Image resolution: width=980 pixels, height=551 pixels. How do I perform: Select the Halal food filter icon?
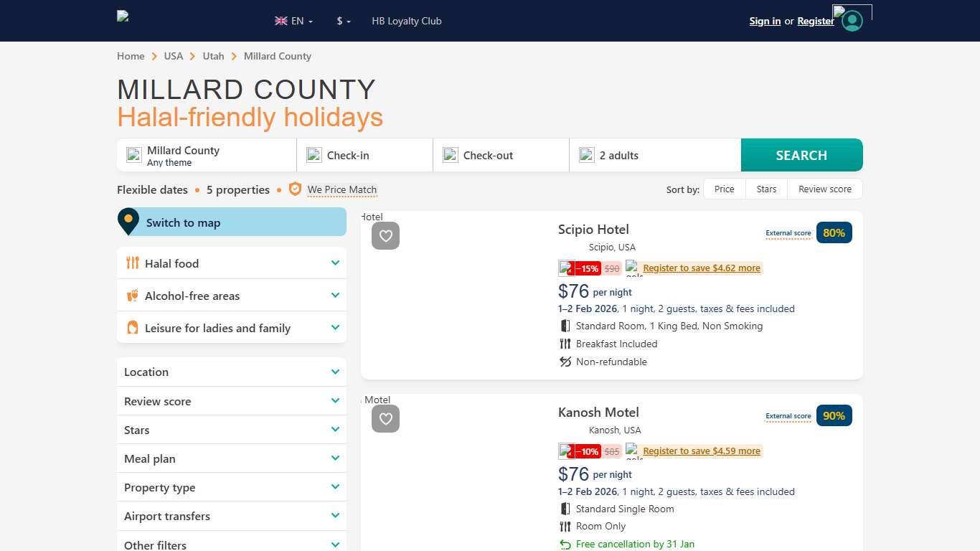pyautogui.click(x=133, y=263)
